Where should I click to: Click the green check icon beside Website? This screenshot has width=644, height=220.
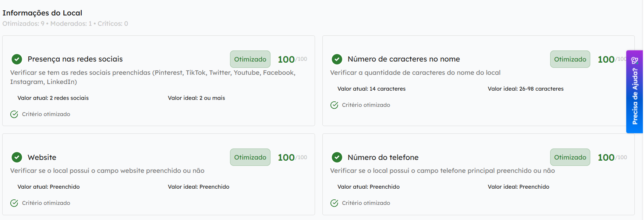(x=17, y=157)
